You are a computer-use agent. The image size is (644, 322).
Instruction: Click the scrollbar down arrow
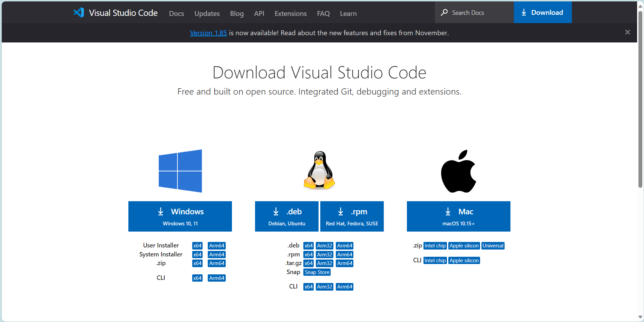click(640, 317)
